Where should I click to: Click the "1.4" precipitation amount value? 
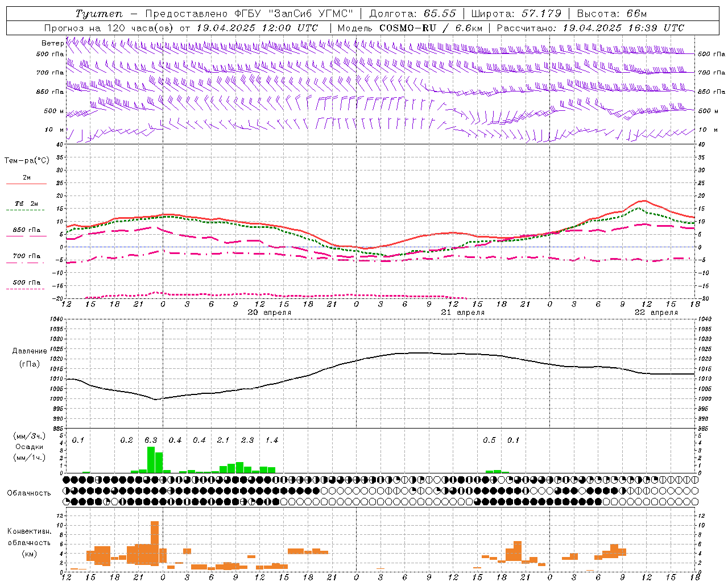coord(272,440)
